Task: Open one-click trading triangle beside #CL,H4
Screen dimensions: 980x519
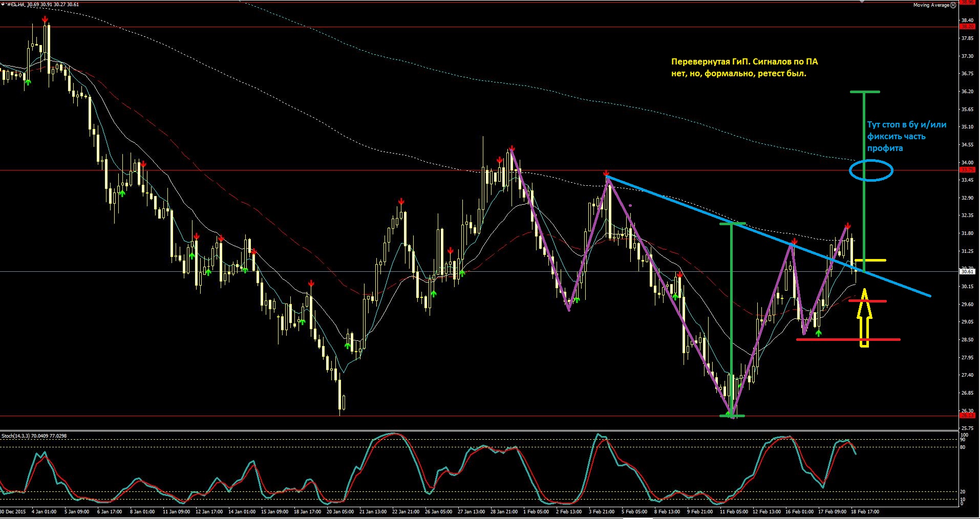Action: click(x=3, y=4)
